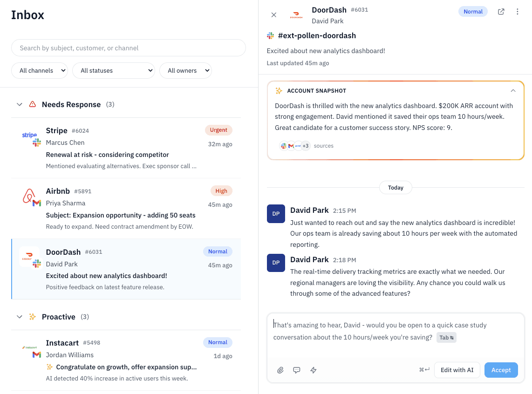Click DP avatar on 2:18 PM message

276,263
